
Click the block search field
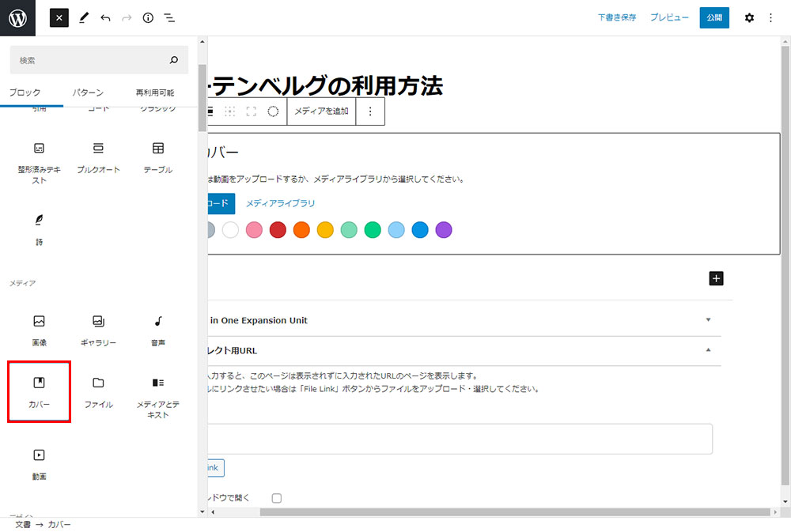[91, 60]
